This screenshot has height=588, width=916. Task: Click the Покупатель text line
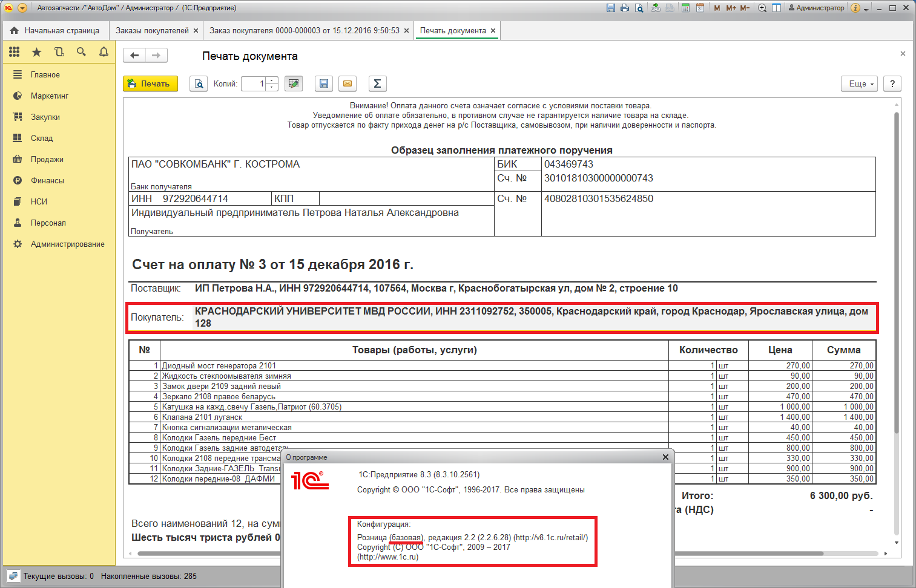coord(502,318)
